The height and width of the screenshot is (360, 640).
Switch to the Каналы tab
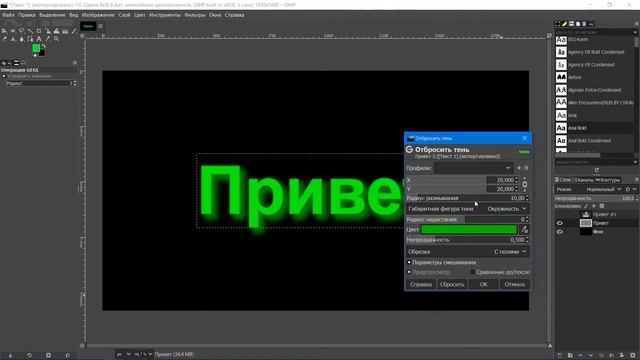point(585,180)
